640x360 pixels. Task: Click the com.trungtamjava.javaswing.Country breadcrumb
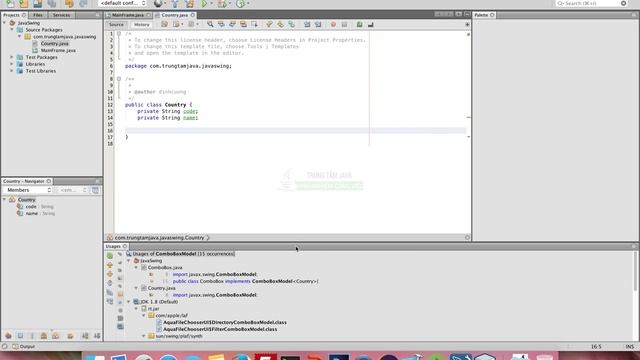click(x=159, y=238)
